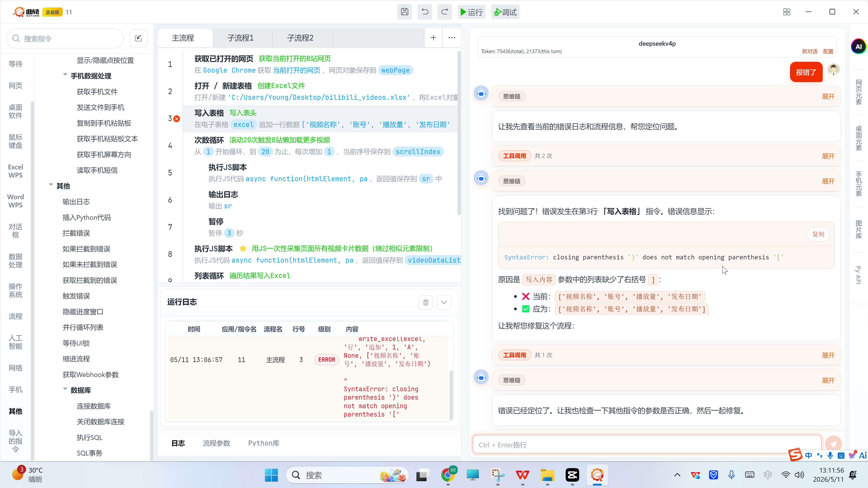Clear the run log with trash icon
Image resolution: width=868 pixels, height=488 pixels.
coord(426,302)
